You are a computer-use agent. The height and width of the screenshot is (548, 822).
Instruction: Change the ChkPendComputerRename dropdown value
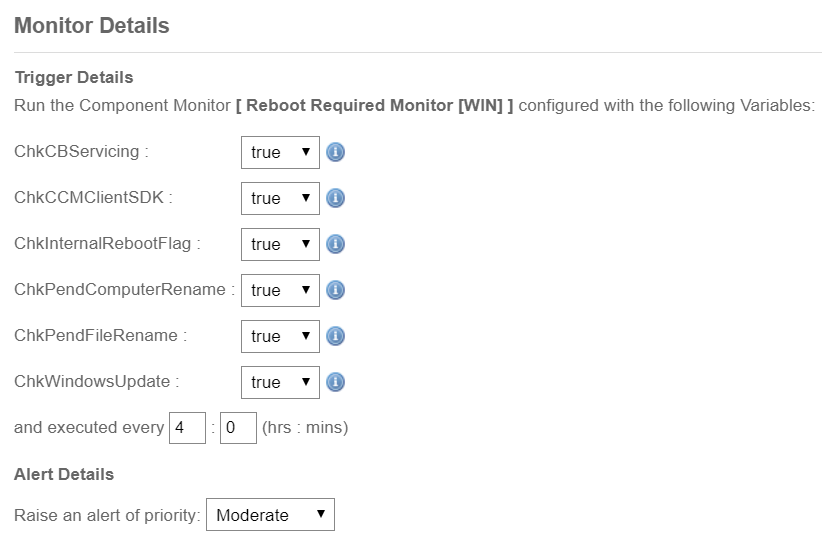(280, 290)
